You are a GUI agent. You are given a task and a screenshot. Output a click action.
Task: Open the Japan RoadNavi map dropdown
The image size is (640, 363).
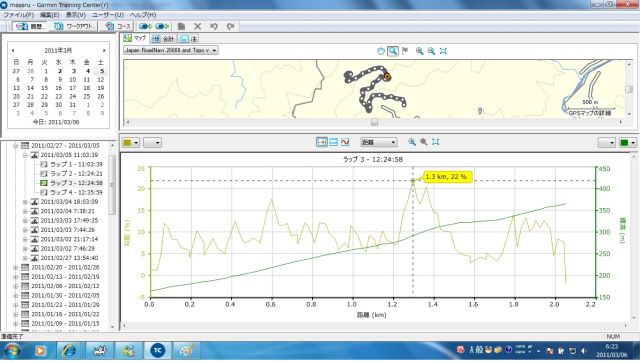[x=171, y=50]
